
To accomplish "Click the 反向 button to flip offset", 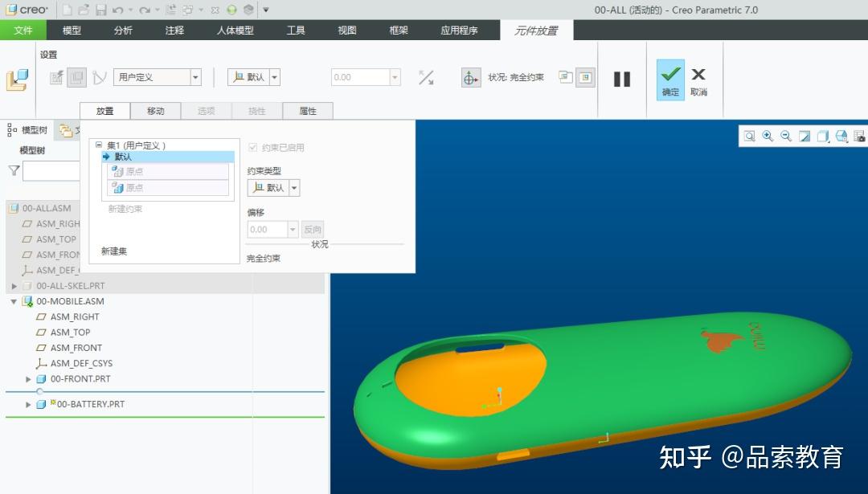I will (313, 229).
